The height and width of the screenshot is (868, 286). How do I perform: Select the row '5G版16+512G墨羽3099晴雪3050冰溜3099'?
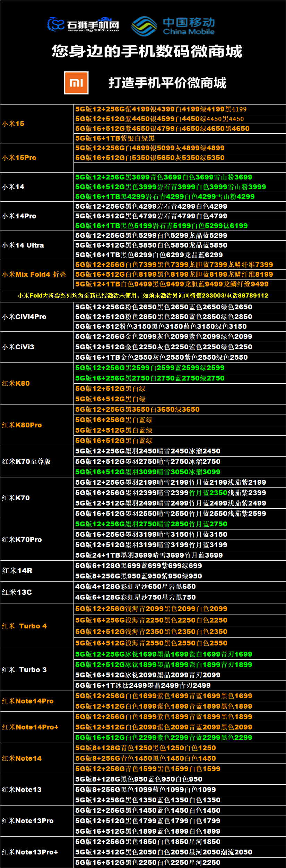pyautogui.click(x=180, y=472)
